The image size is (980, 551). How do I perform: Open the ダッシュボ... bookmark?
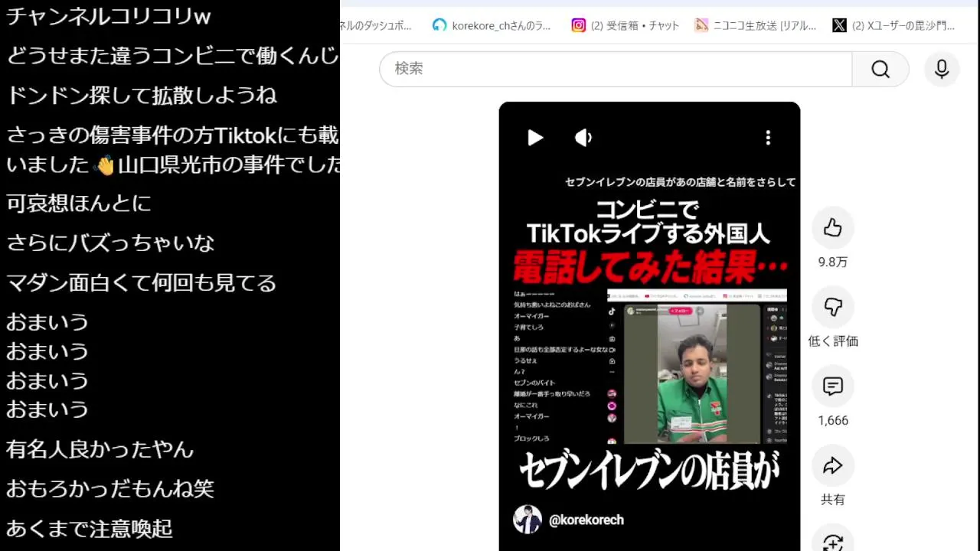[377, 25]
